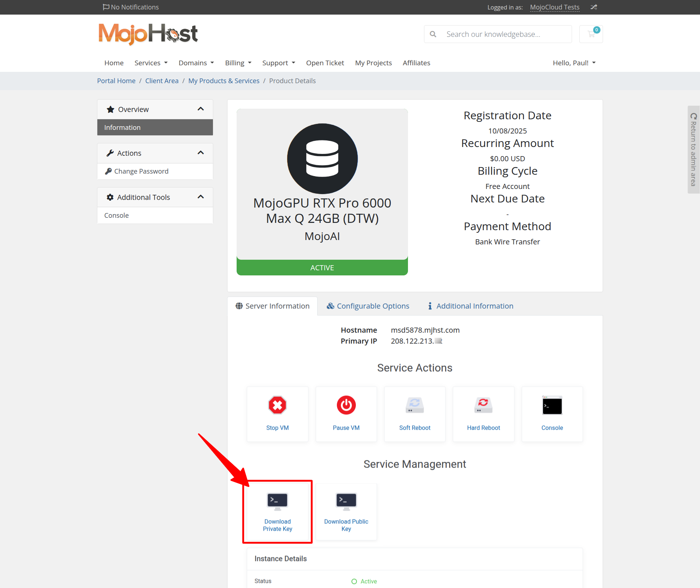Screen dimensions: 700x588
Task: Open the Services dropdown menu
Action: click(x=151, y=63)
